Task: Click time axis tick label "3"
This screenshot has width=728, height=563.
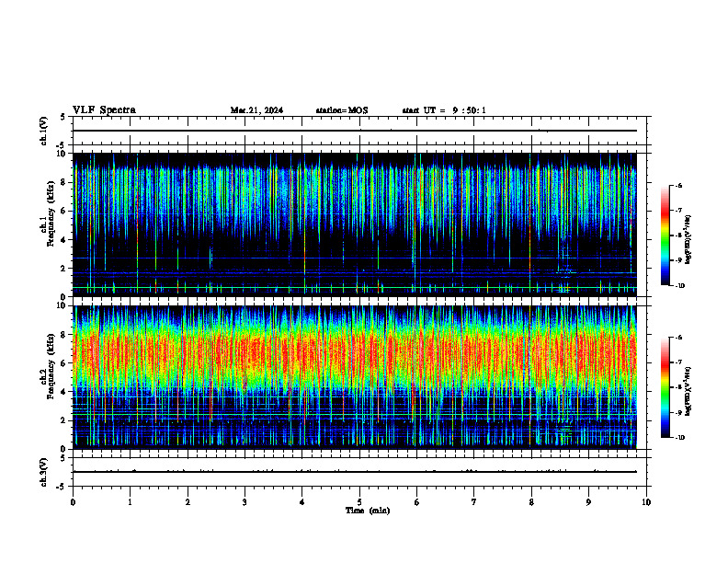Action: click(245, 502)
